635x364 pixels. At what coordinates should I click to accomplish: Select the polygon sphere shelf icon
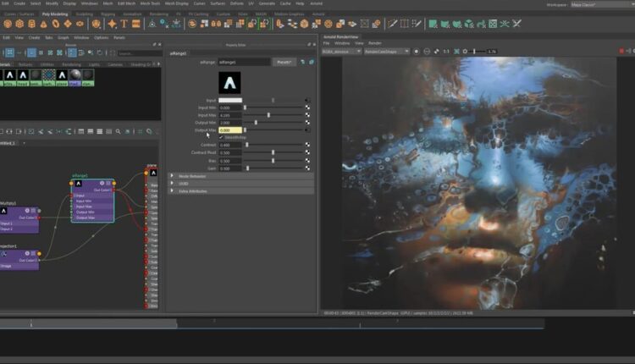click(6, 24)
